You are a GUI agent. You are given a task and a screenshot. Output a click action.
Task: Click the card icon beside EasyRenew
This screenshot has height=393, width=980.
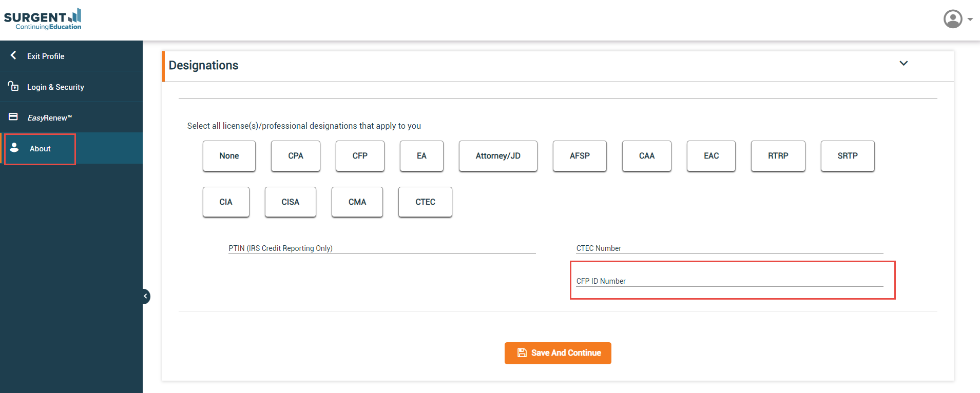(13, 117)
